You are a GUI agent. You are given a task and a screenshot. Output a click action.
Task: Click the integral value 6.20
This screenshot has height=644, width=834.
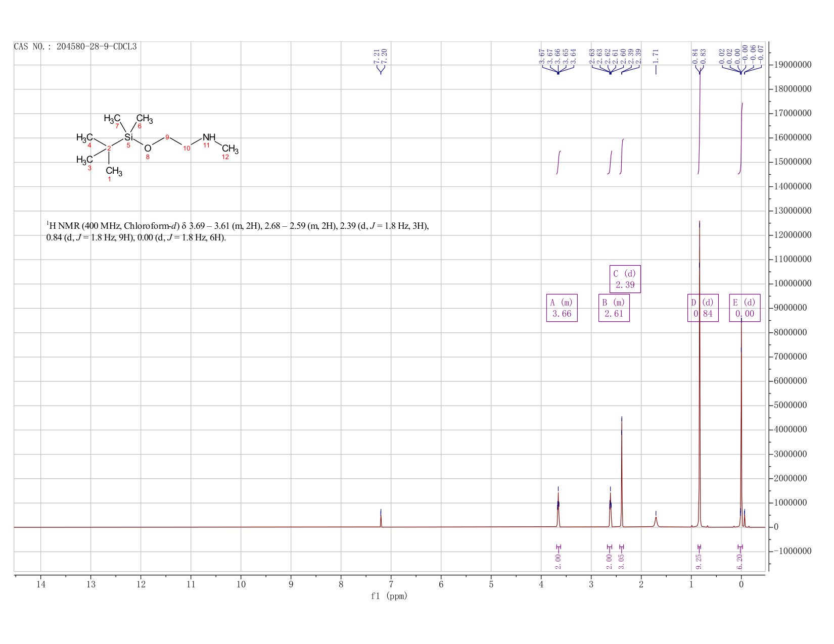click(x=739, y=561)
